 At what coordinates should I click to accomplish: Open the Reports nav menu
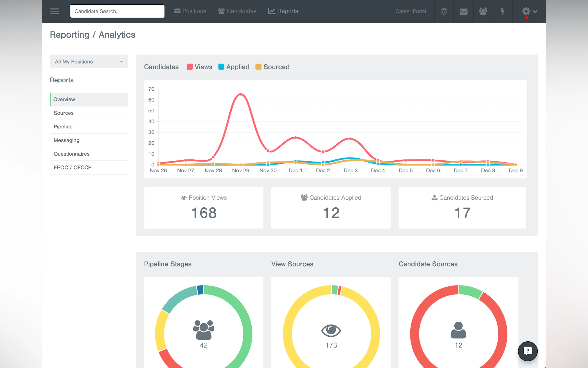(283, 11)
